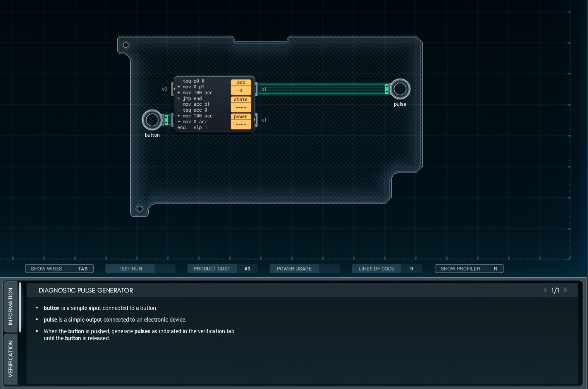Go to previous page arrow

(x=545, y=290)
